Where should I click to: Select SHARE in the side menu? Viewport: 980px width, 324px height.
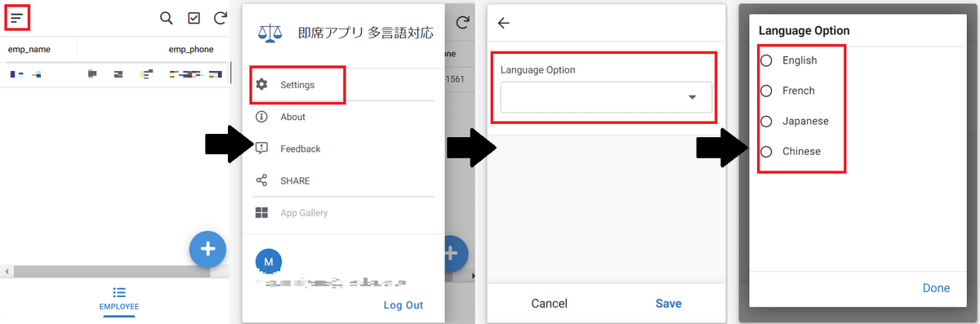tap(295, 180)
